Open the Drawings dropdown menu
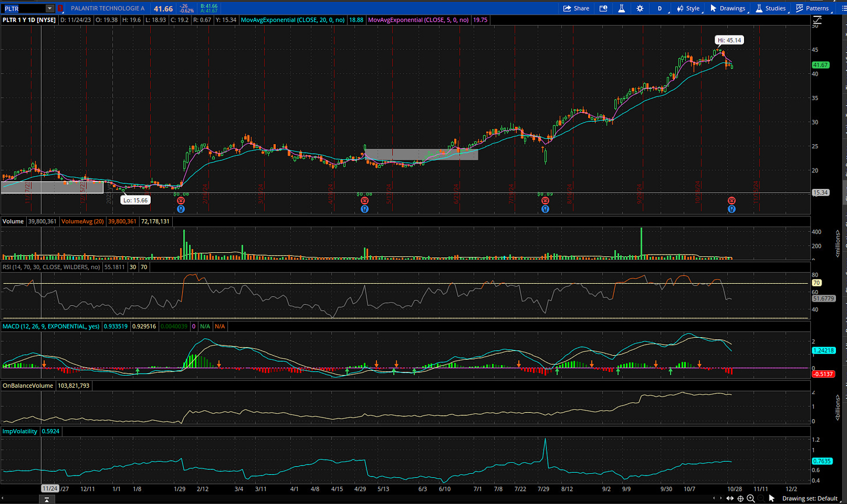This screenshot has height=504, width=847. [x=728, y=8]
